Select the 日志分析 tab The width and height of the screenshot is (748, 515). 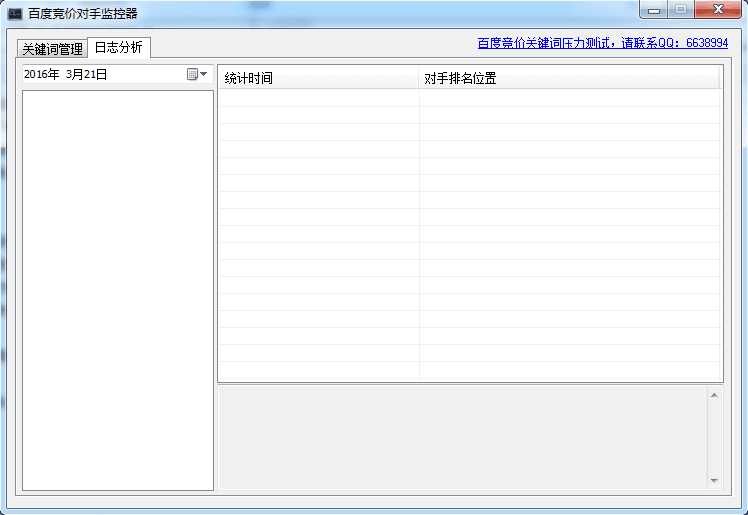[118, 47]
